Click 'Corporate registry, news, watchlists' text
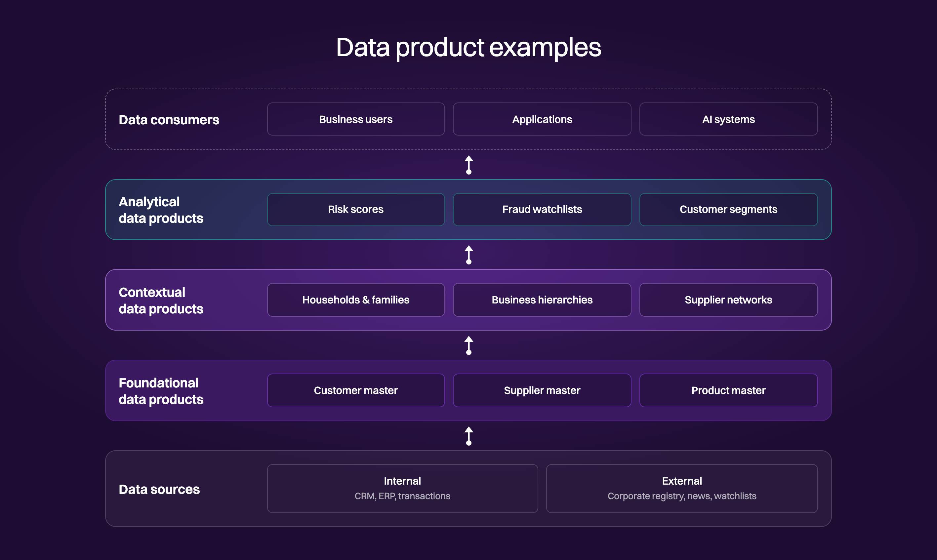This screenshot has width=937, height=560. coord(682,496)
